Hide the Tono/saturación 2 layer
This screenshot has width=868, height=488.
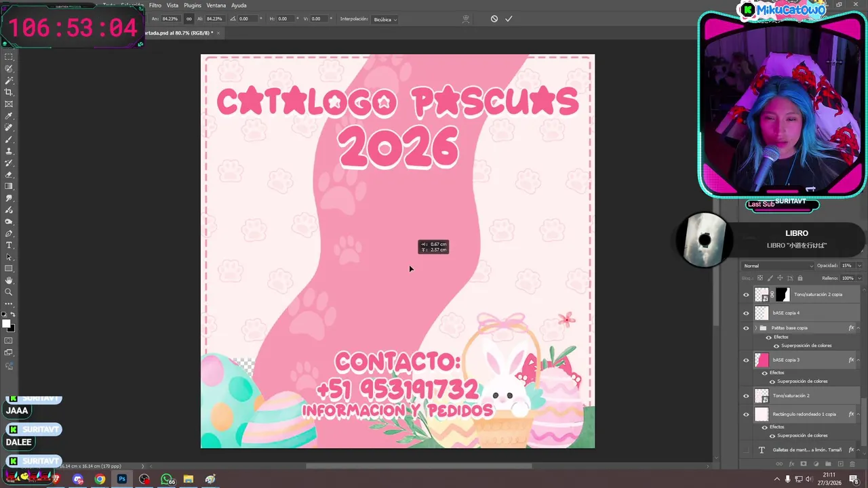pyautogui.click(x=746, y=396)
